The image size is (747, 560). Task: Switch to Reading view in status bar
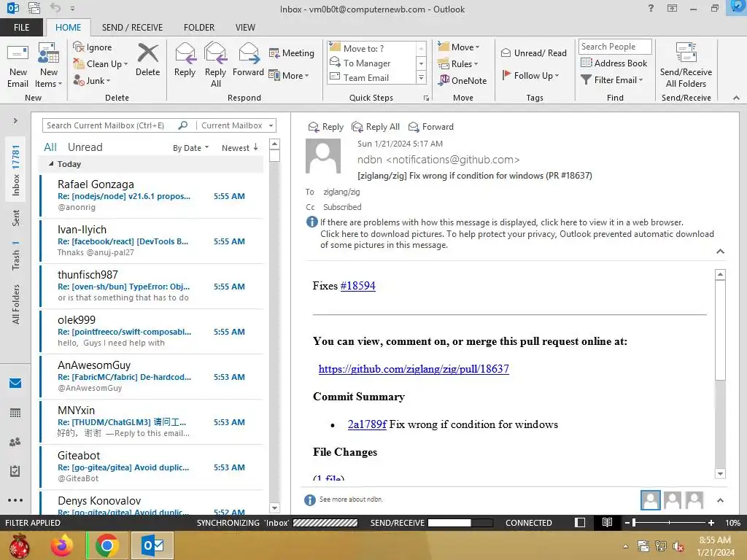pos(607,522)
